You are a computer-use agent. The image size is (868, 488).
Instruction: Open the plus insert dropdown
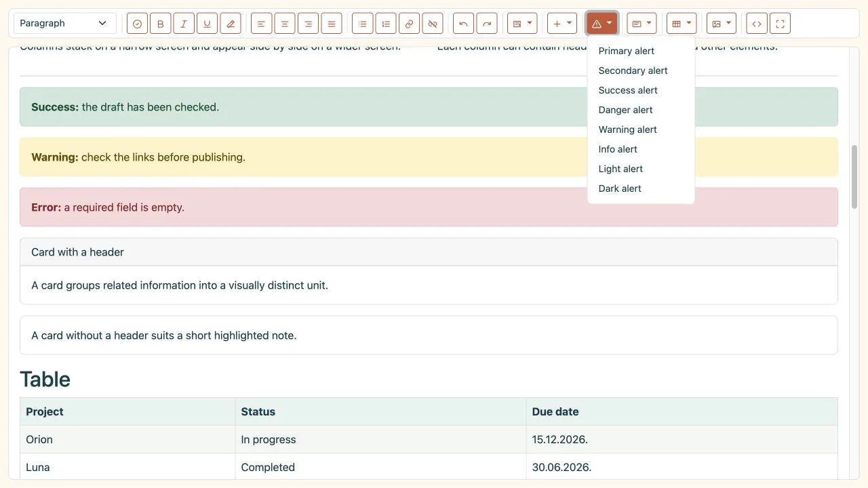(x=562, y=24)
